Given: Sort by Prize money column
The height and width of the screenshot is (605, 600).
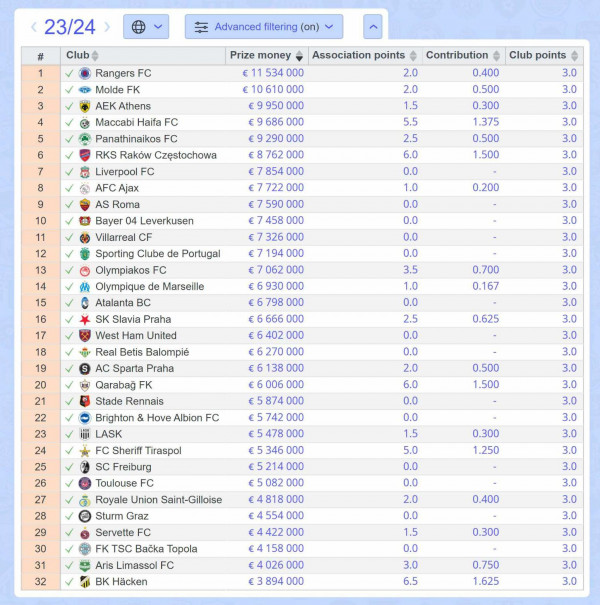Looking at the screenshot, I should (267, 56).
